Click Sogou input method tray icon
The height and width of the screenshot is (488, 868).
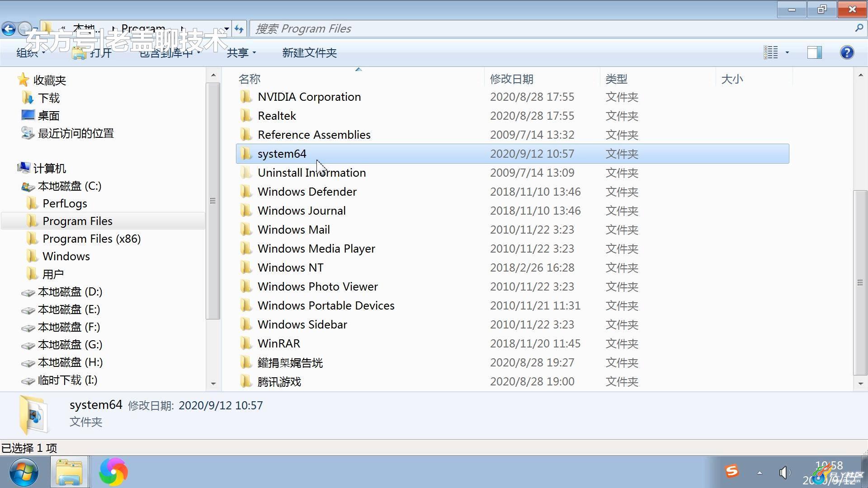pos(731,472)
